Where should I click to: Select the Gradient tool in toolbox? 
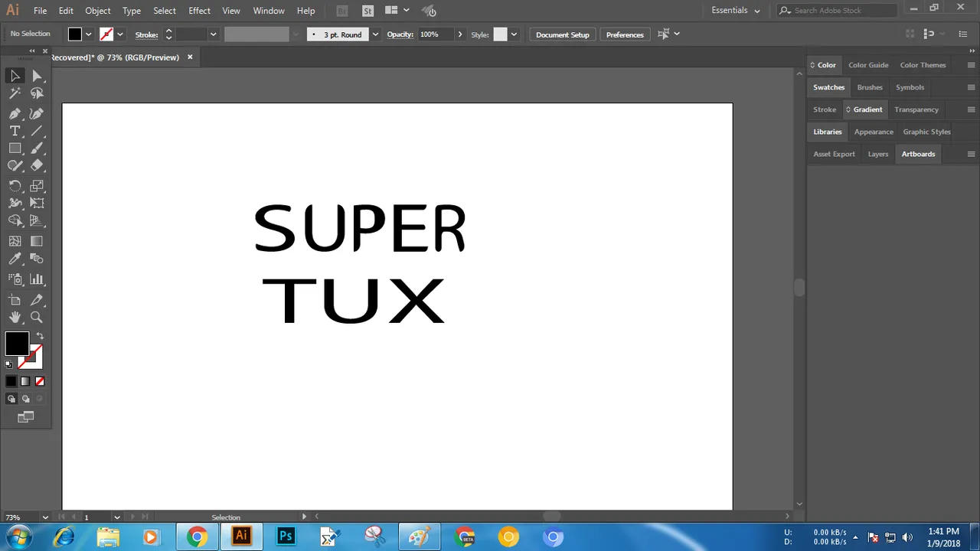click(x=37, y=241)
